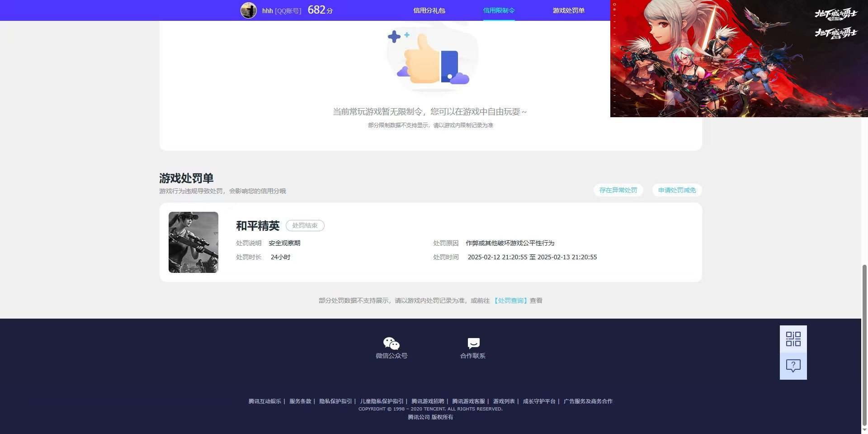
Task: Show the QR code from the side widget
Action: 793,339
